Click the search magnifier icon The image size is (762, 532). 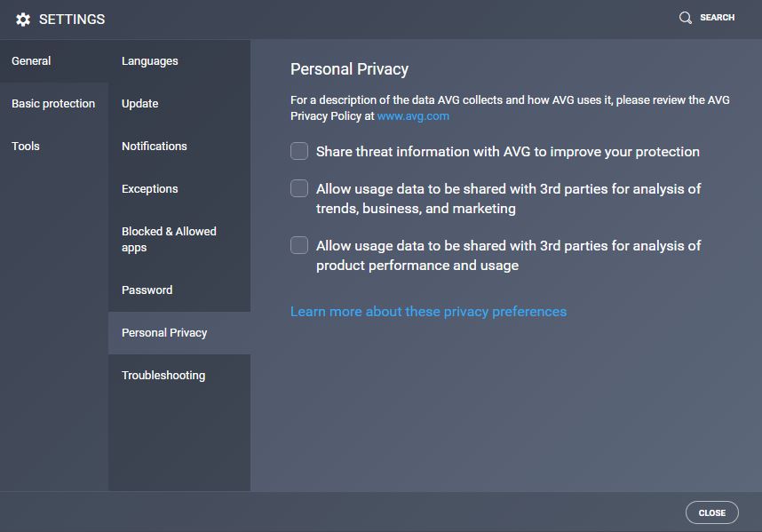pyautogui.click(x=686, y=18)
